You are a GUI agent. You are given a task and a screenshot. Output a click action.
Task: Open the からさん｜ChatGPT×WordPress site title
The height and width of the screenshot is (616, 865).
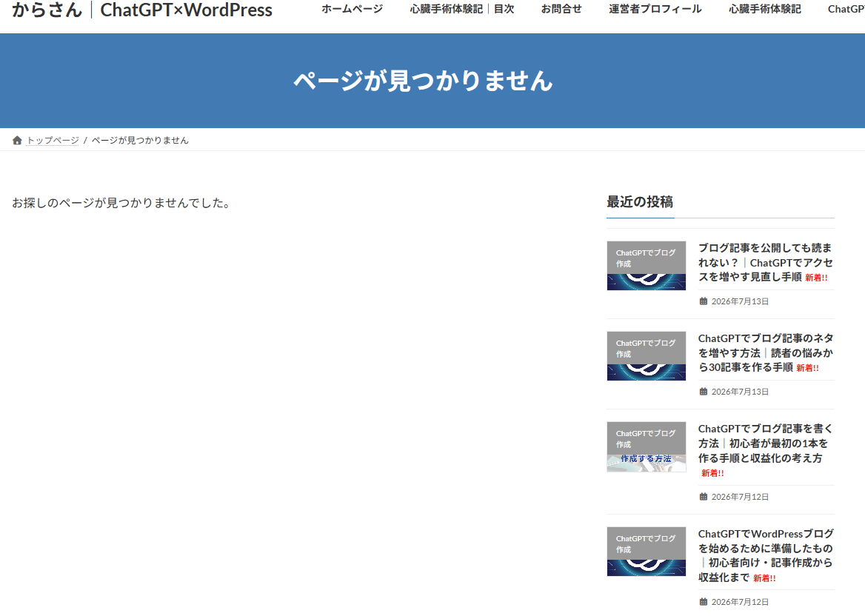pyautogui.click(x=142, y=10)
